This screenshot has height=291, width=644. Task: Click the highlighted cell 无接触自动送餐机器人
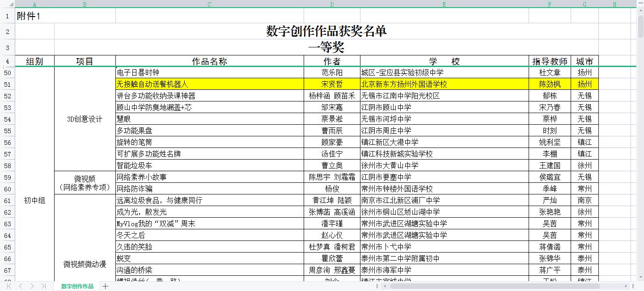210,84
